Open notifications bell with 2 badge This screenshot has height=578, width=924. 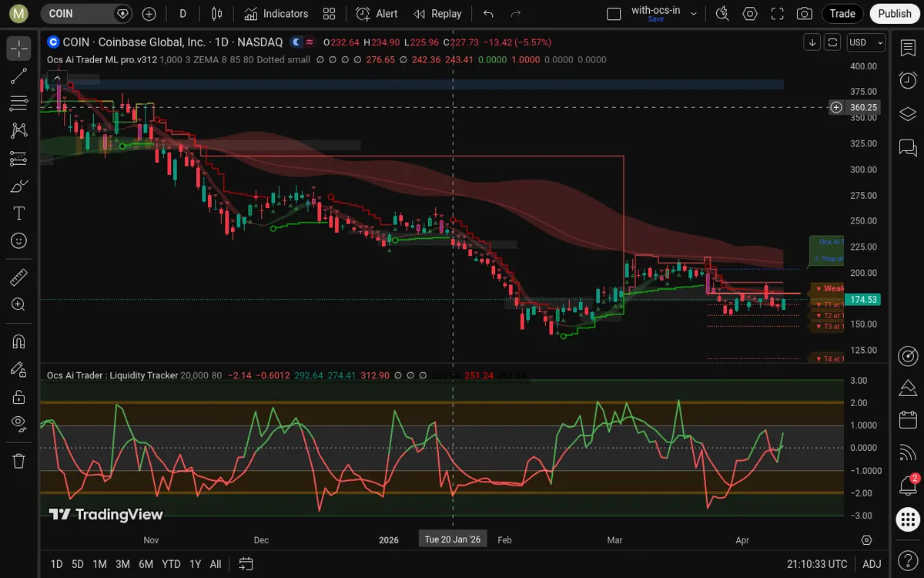pos(908,486)
